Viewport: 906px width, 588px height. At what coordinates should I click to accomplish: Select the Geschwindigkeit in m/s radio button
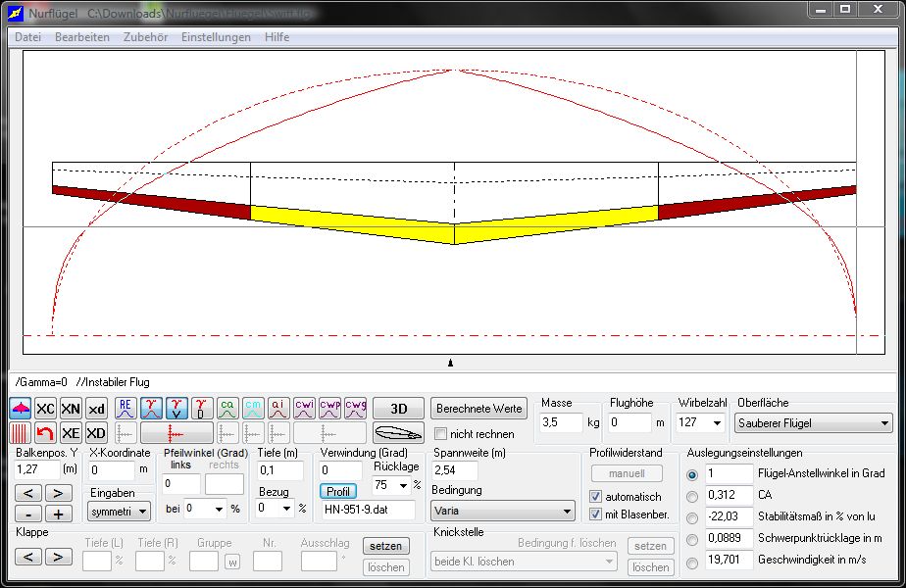click(693, 563)
